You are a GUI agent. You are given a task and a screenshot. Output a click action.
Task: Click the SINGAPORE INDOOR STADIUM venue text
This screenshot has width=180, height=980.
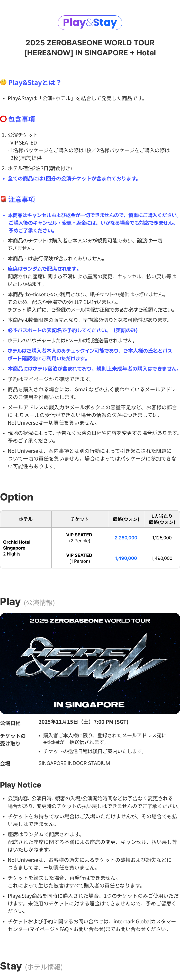[x=74, y=763]
